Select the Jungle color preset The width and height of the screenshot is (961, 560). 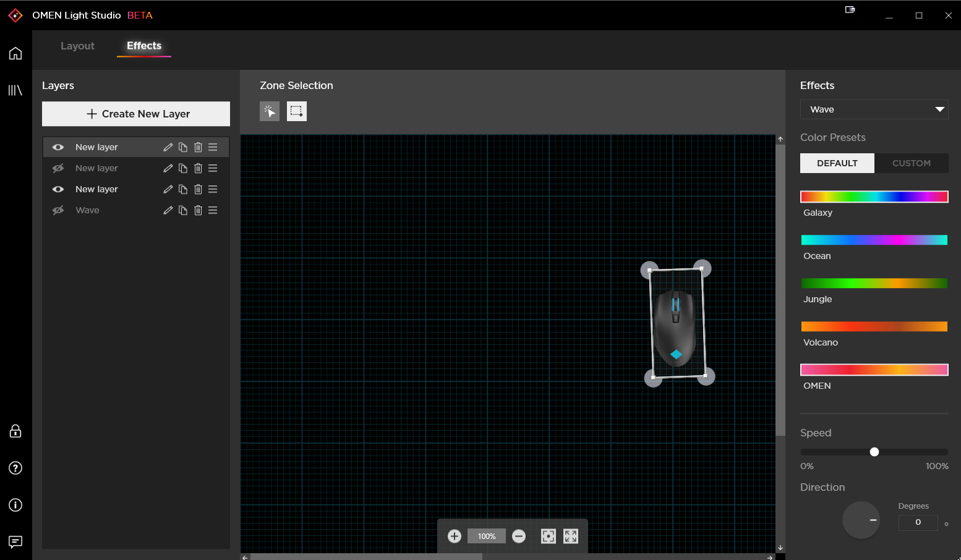874,283
